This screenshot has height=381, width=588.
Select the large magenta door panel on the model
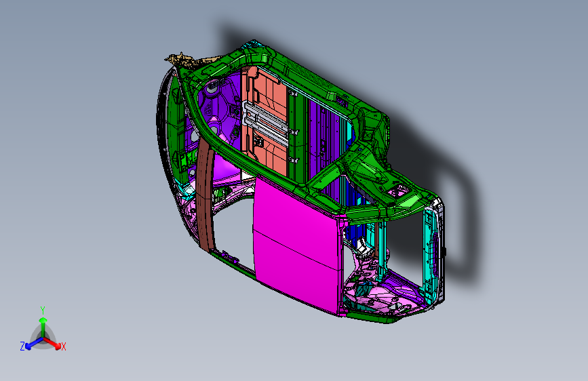(x=296, y=247)
